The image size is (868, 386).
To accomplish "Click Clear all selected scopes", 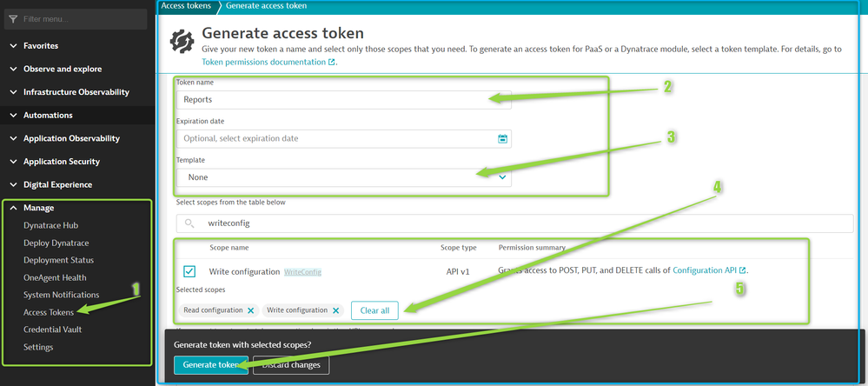I will pyautogui.click(x=375, y=310).
